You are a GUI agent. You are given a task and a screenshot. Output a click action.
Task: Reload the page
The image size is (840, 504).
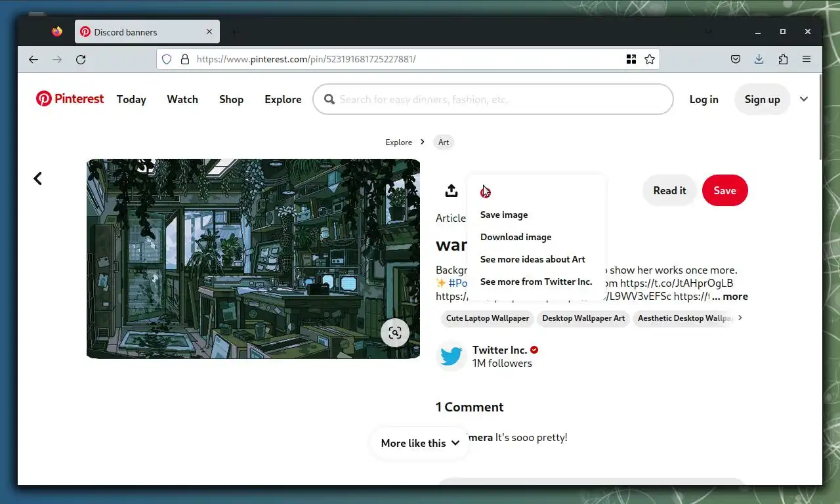(x=81, y=59)
